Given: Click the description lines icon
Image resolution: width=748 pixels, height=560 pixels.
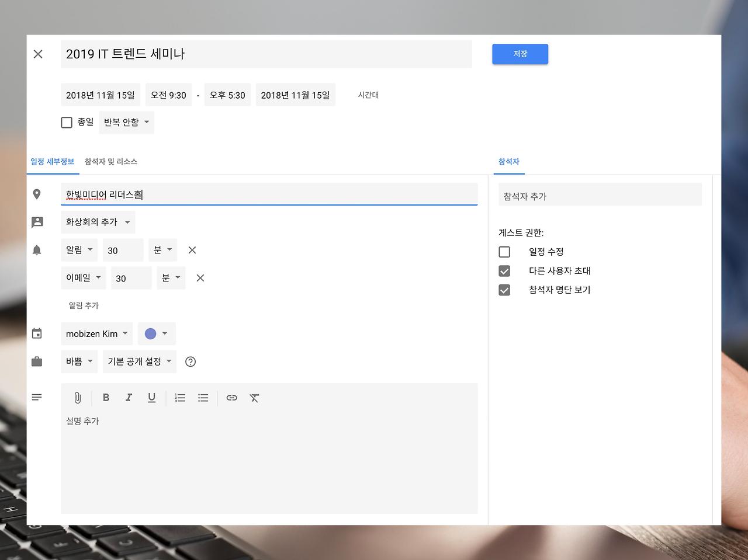Looking at the screenshot, I should 37,397.
